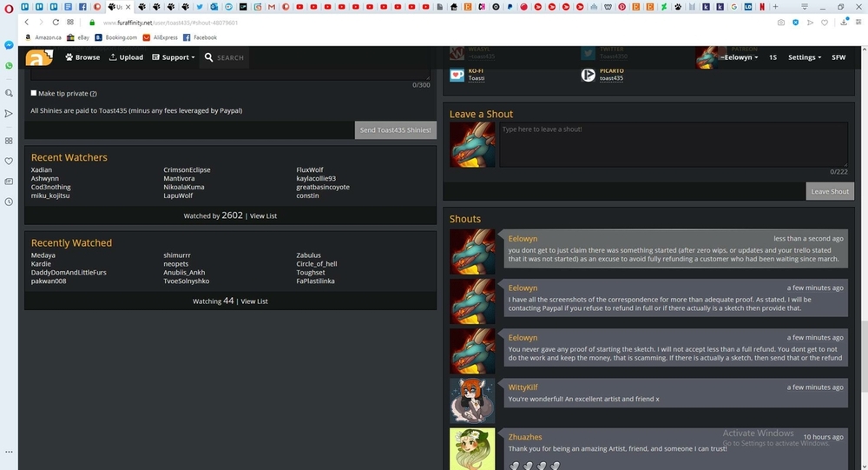Click Send Toast435 Shinies button
868x470 pixels.
tap(395, 129)
